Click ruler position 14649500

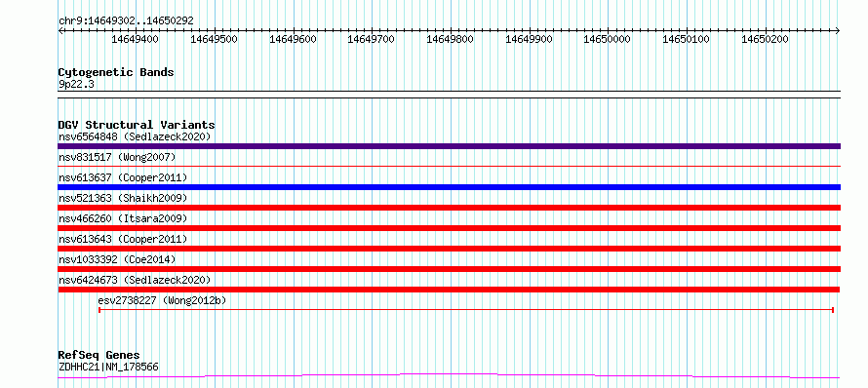coord(214,39)
